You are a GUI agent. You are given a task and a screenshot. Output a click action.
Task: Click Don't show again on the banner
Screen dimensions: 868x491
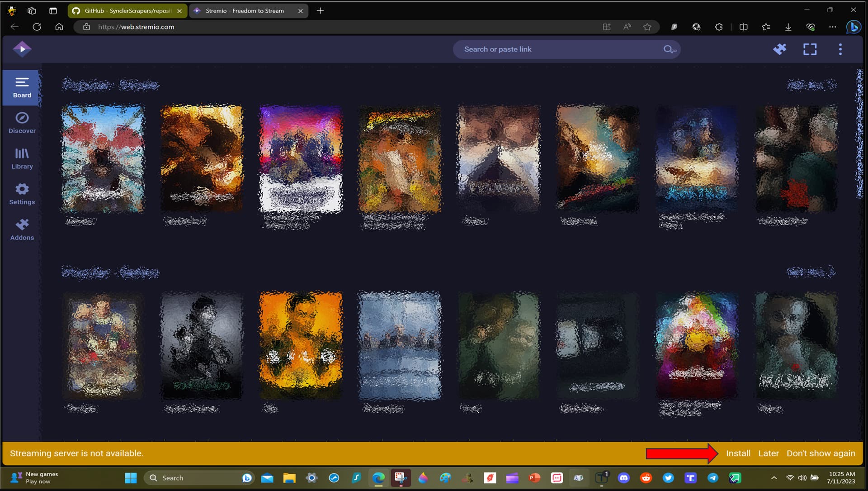click(821, 453)
